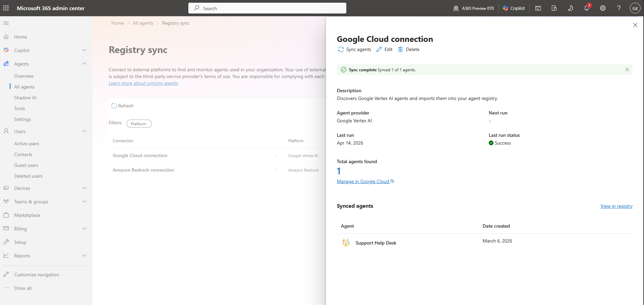This screenshot has width=644, height=305.
Task: Open the app launcher waffle icon
Action: coord(6,8)
